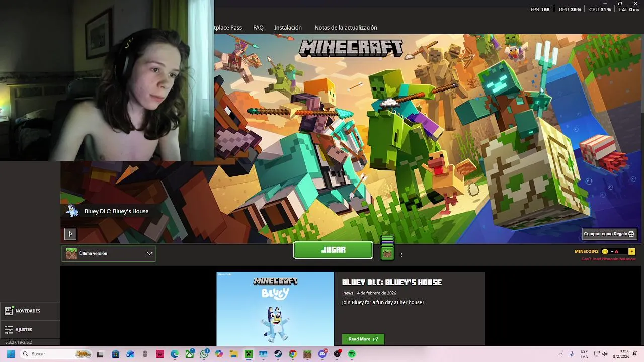This screenshot has height=362, width=644.
Task: Click the taskbar Buscar search box
Action: [56, 354]
